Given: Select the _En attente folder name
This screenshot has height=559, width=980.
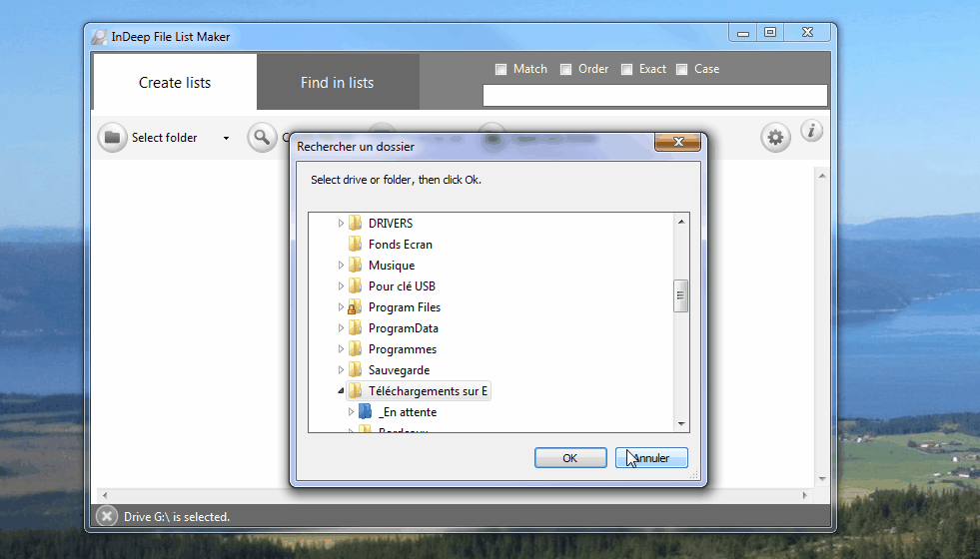Looking at the screenshot, I should [x=408, y=412].
